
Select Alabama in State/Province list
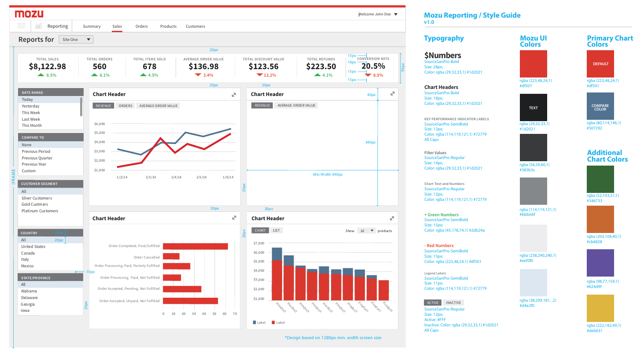pyautogui.click(x=51, y=291)
